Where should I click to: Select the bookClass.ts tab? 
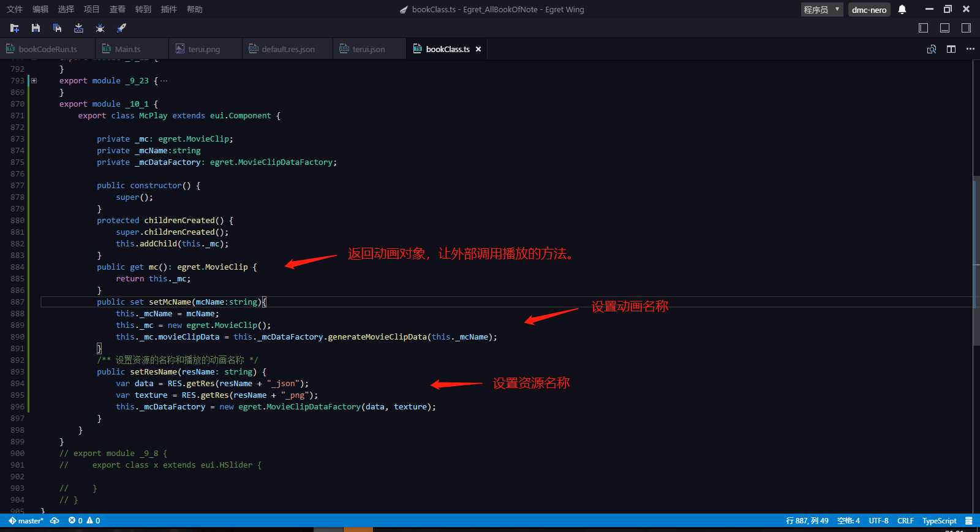point(447,49)
